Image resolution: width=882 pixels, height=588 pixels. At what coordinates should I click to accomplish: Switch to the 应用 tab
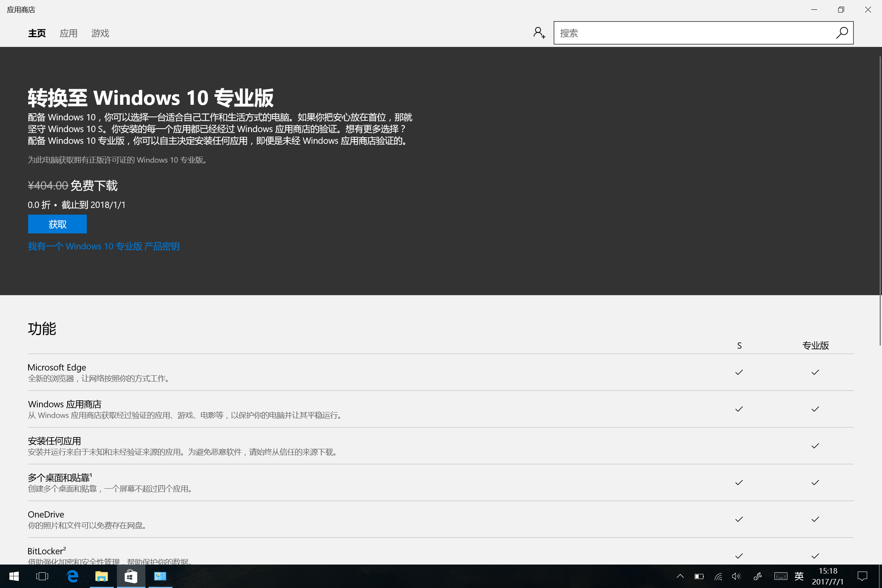click(68, 33)
